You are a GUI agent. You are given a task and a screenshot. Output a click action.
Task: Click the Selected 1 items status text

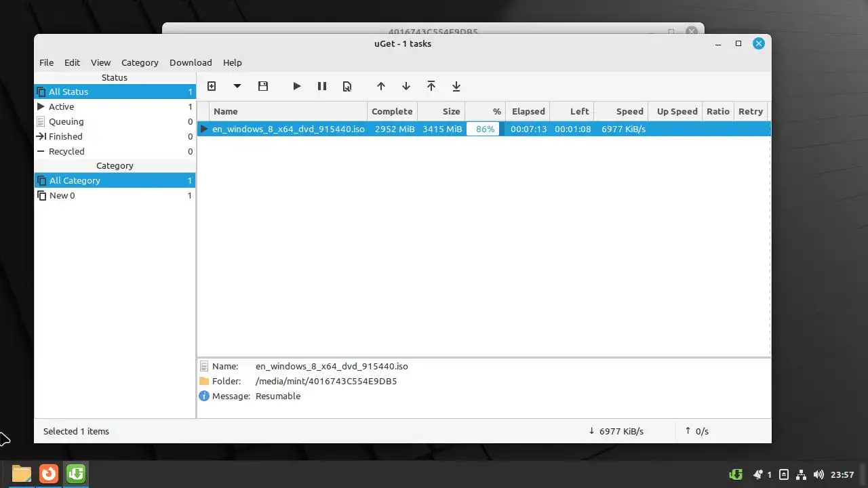coord(76,431)
